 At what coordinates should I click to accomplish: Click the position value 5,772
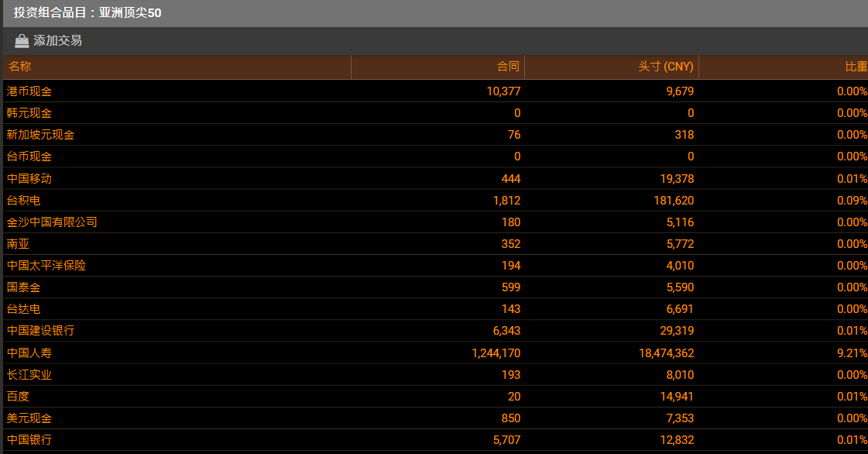coord(681,243)
